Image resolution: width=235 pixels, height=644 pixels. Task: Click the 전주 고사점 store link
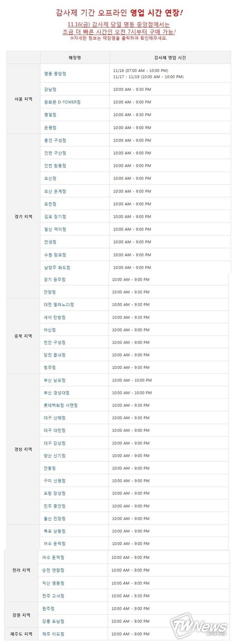click(53, 596)
